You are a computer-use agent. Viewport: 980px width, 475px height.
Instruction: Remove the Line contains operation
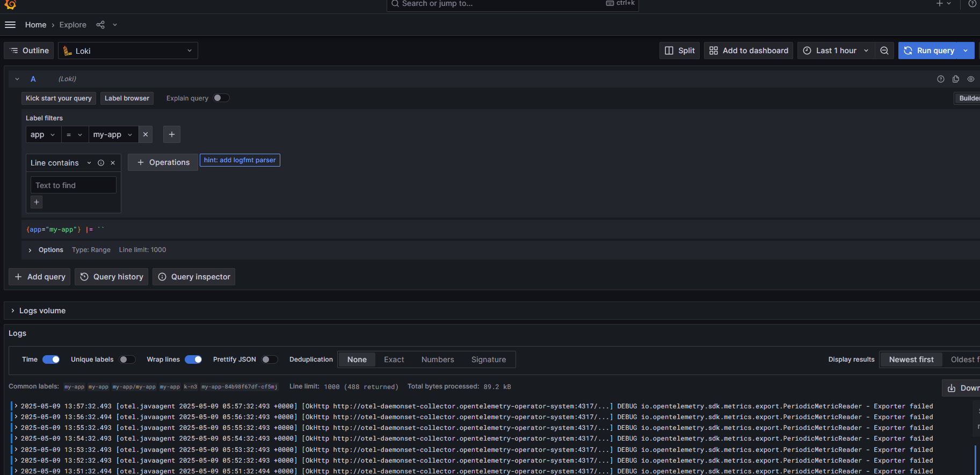click(113, 163)
